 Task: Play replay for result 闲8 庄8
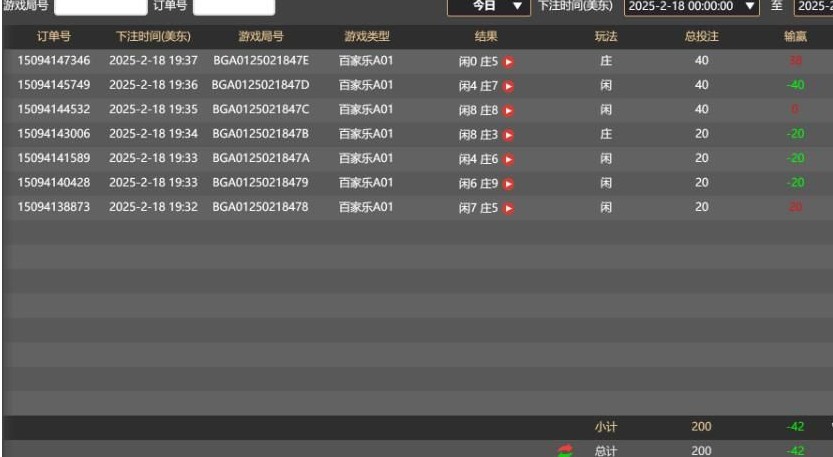tap(508, 111)
